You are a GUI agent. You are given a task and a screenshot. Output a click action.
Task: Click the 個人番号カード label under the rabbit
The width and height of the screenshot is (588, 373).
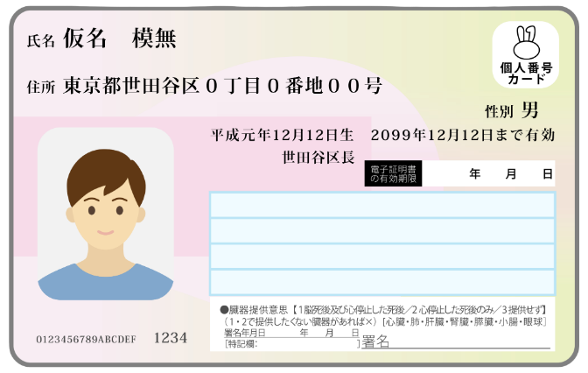[x=526, y=74]
